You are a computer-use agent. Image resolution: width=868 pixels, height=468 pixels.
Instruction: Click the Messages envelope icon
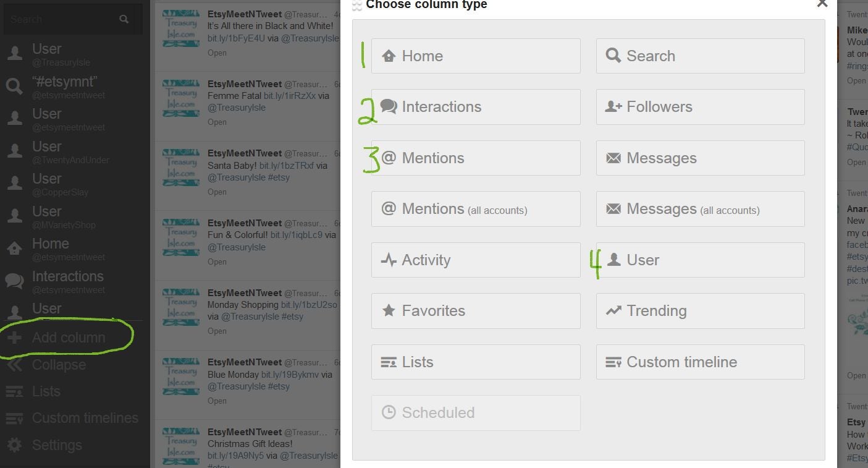[613, 158]
